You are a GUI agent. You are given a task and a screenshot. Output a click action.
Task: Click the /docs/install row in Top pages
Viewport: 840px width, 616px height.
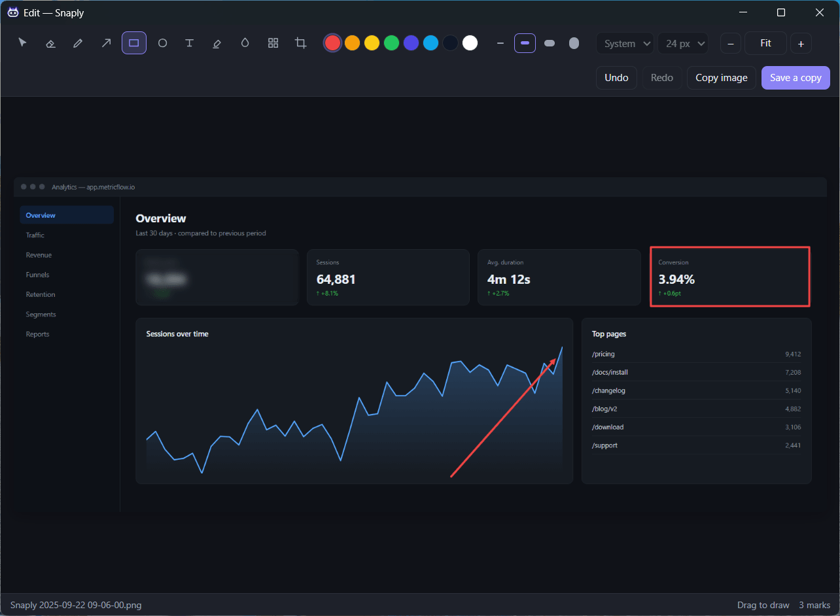click(x=696, y=372)
